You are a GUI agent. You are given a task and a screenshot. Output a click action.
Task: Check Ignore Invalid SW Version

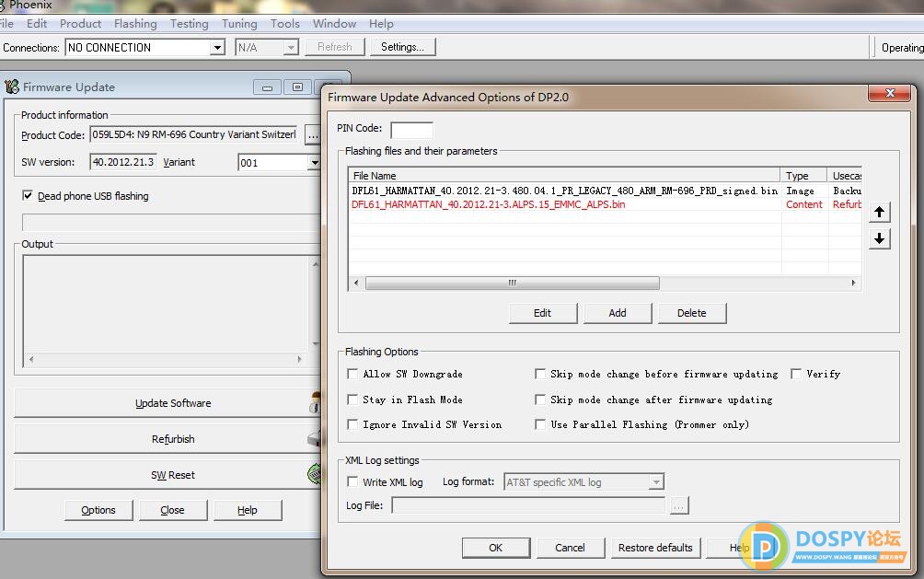tap(352, 424)
